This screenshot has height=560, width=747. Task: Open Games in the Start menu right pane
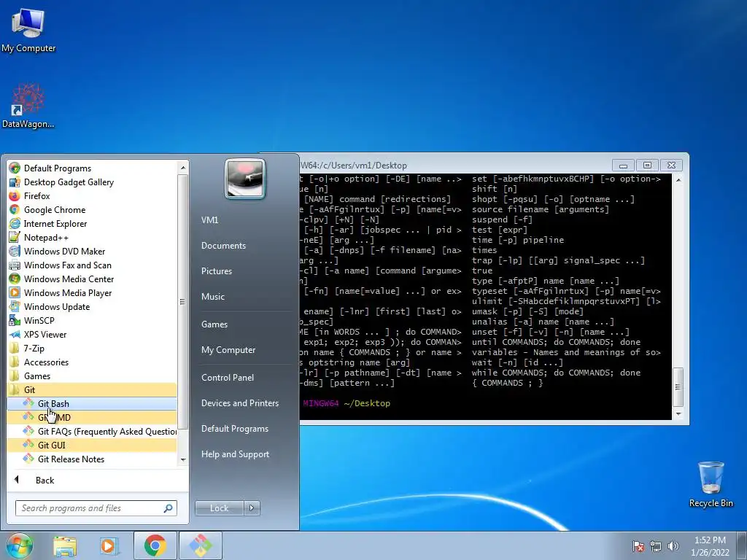tap(214, 324)
